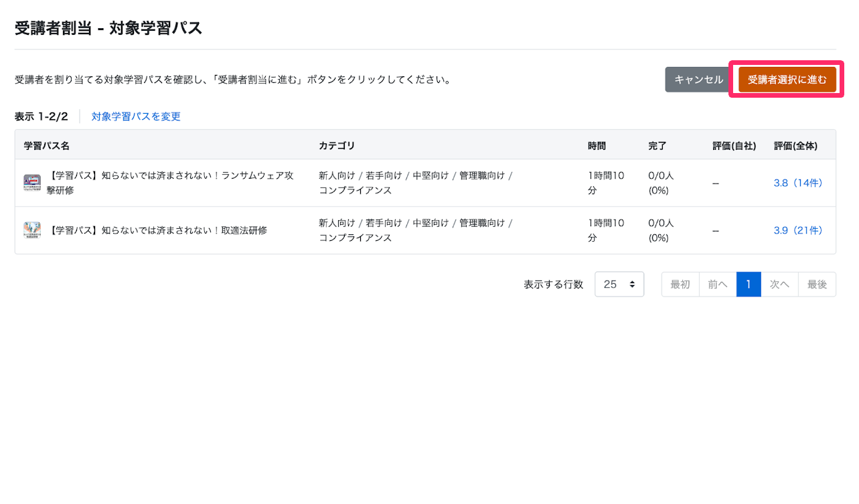859x504 pixels.
Task: Click the 完了 column header
Action: pos(657,145)
